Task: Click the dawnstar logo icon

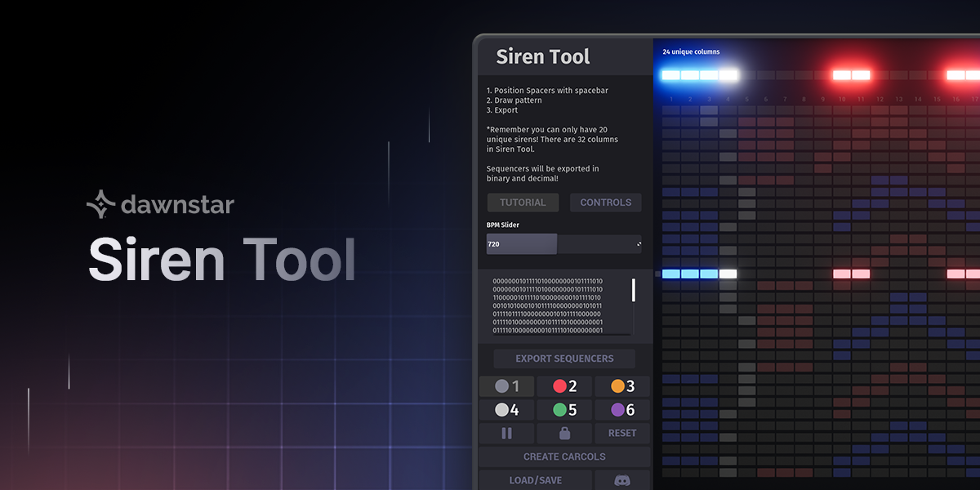Action: coord(100,203)
